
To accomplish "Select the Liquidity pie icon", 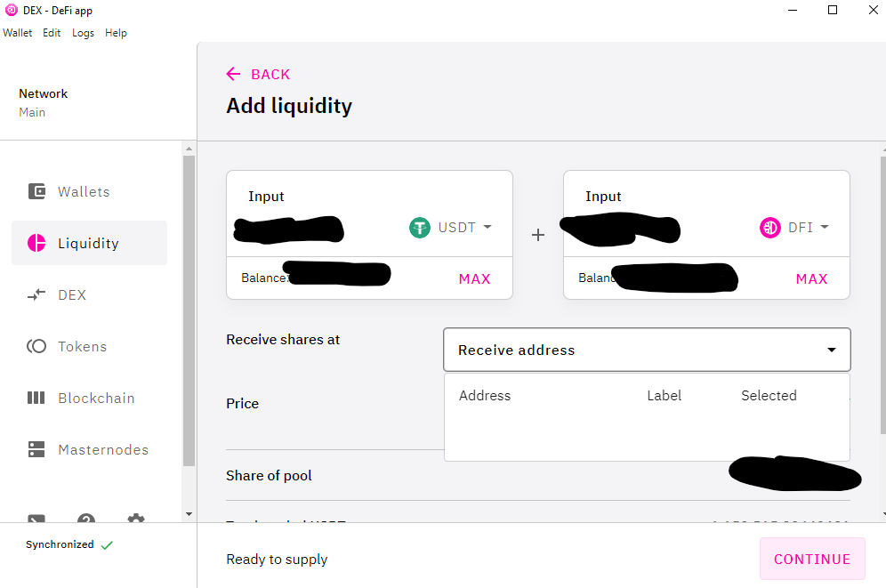I will tap(36, 243).
